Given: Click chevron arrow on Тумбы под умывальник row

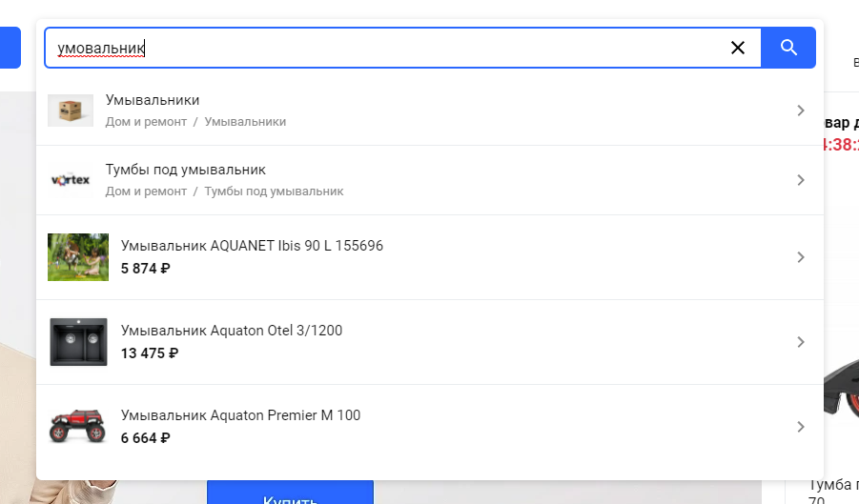Looking at the screenshot, I should coord(801,180).
